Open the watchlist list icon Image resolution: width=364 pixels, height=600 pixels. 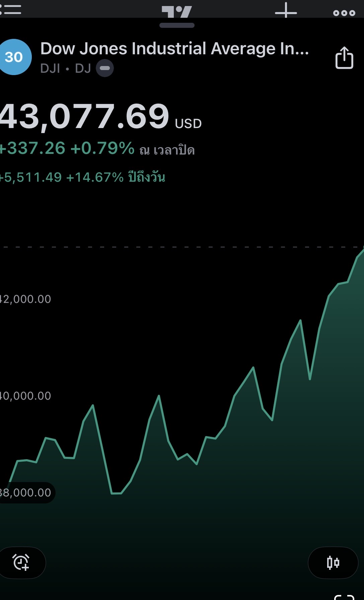point(11,9)
